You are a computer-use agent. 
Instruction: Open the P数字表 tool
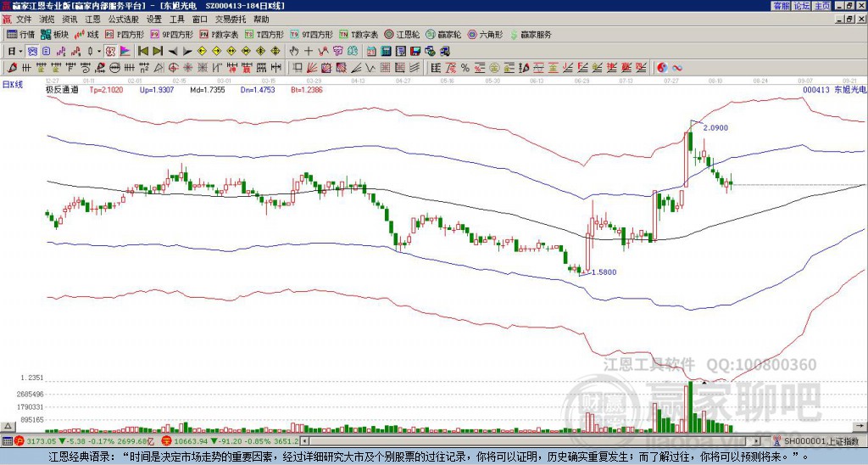coord(220,34)
